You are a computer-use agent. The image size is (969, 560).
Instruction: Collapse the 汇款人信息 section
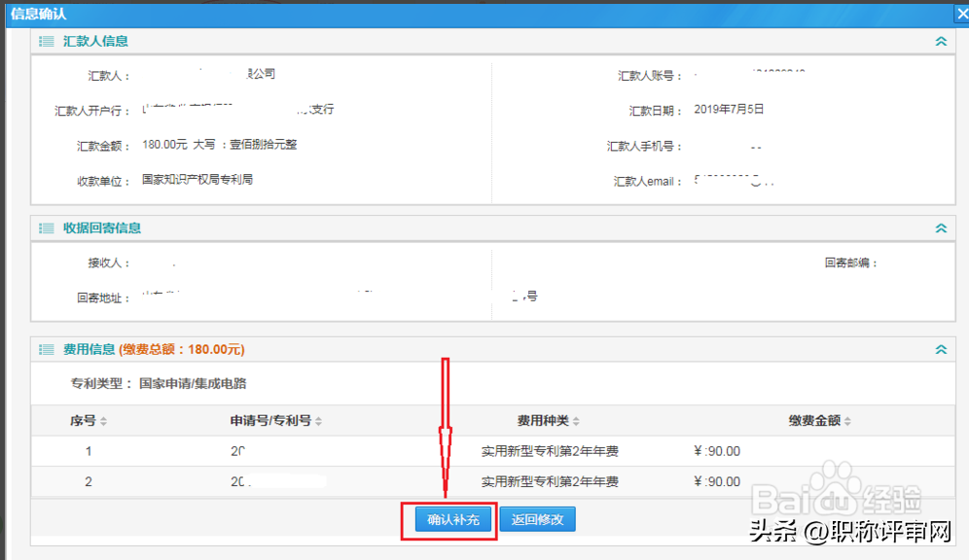(940, 41)
